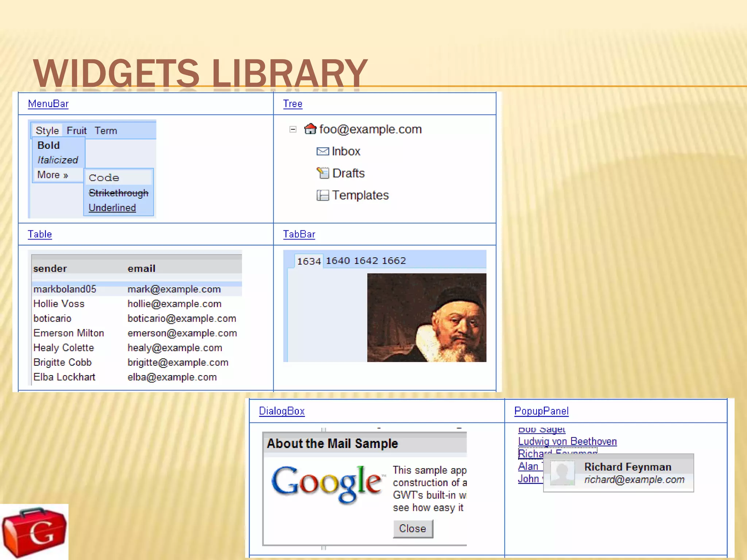Select the Hollie Voss sender cell
This screenshot has width=747, height=560.
pos(59,304)
